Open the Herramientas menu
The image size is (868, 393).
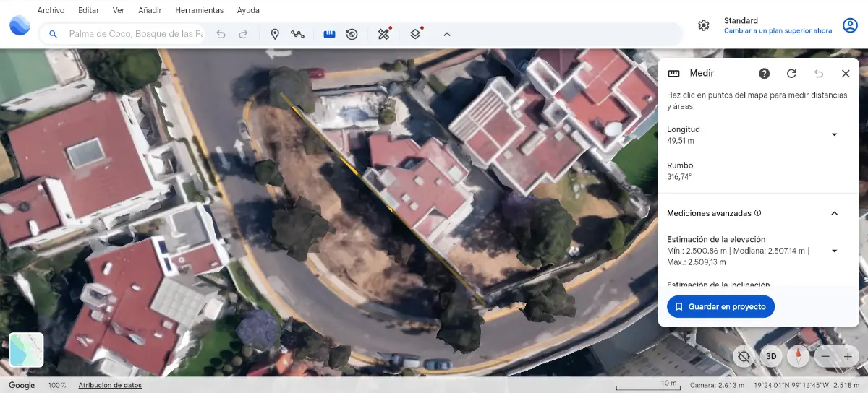pyautogui.click(x=200, y=11)
